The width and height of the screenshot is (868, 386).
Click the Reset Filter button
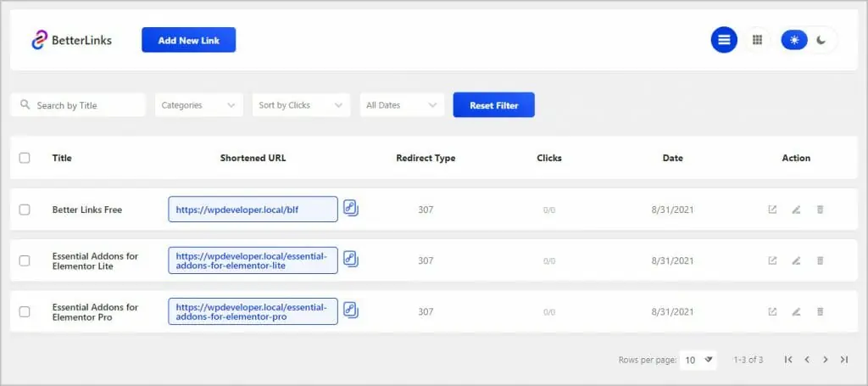point(494,104)
